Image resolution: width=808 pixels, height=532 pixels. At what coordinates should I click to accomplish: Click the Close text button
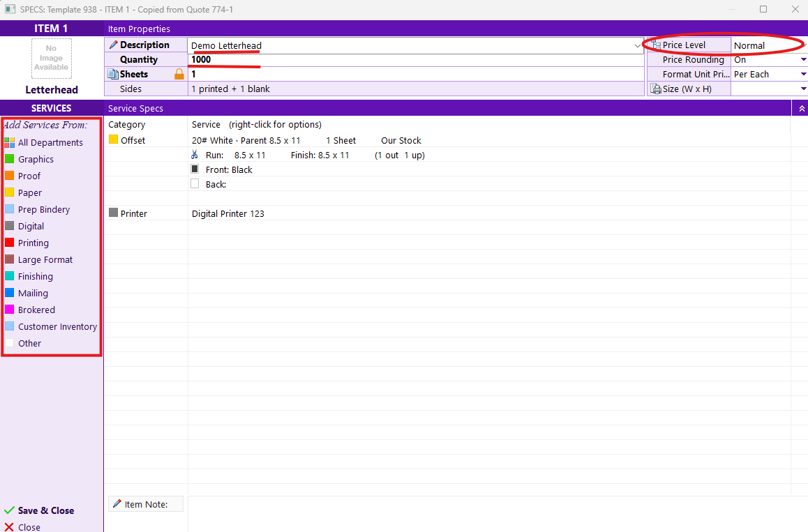pyautogui.click(x=29, y=527)
